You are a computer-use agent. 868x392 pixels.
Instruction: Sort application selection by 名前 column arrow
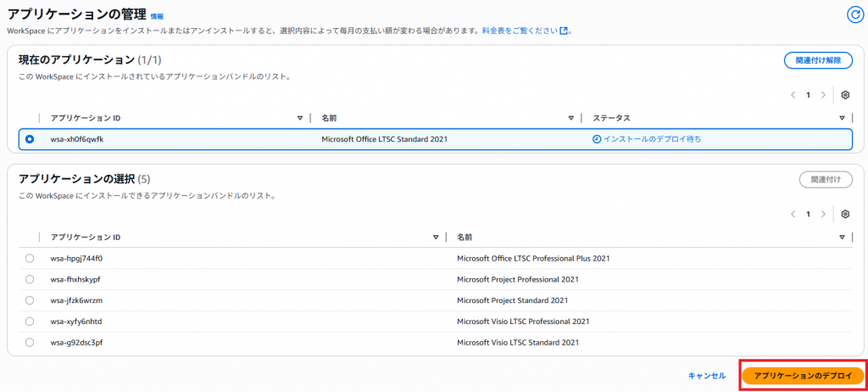coord(842,237)
